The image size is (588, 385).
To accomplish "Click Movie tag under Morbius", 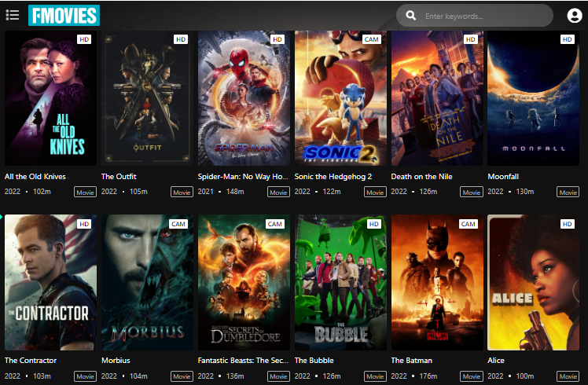I will (x=182, y=376).
